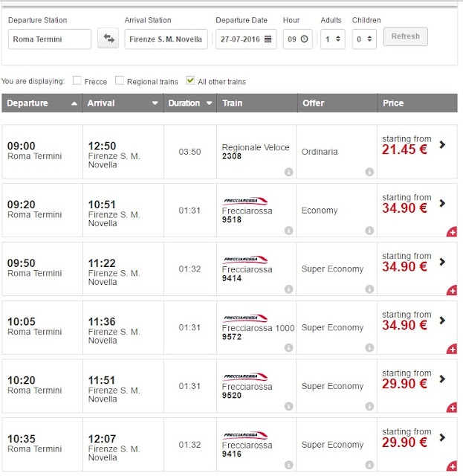Tick the Regional trains checkbox
Viewport: 463px width, 476px height.
coord(120,80)
